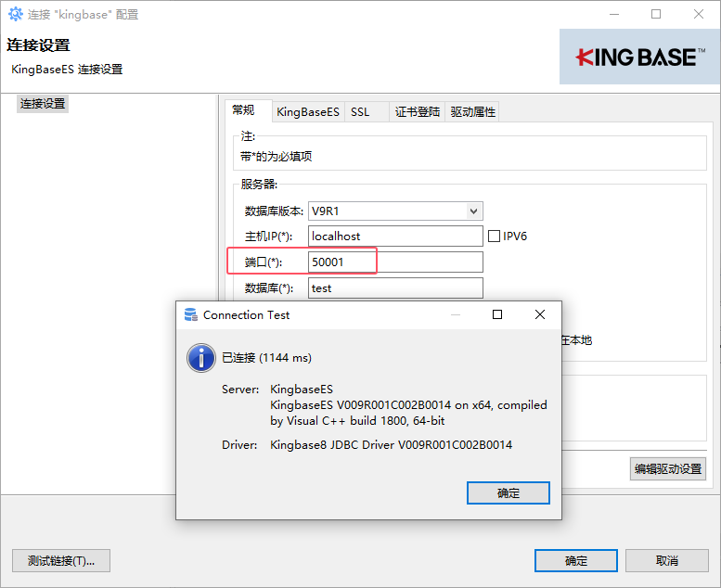This screenshot has width=721, height=588.
Task: Click the blue info icon in Connection Test
Action: [201, 358]
